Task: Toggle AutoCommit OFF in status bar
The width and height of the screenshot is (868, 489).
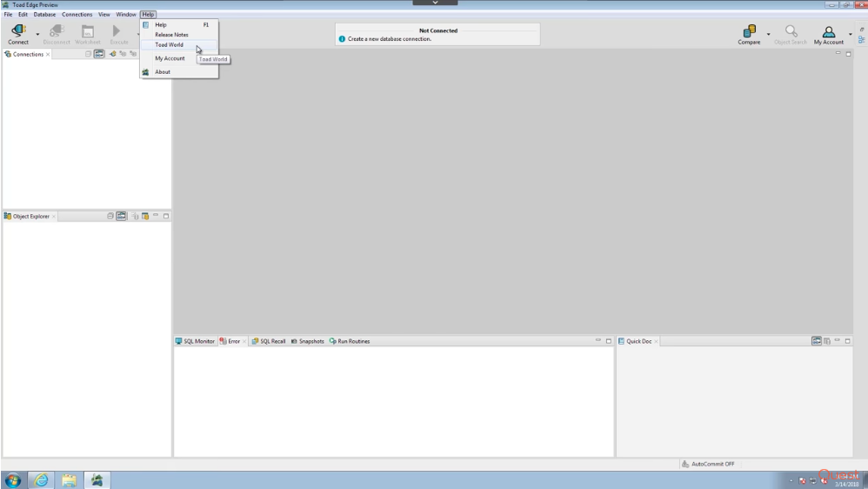Action: tap(708, 464)
